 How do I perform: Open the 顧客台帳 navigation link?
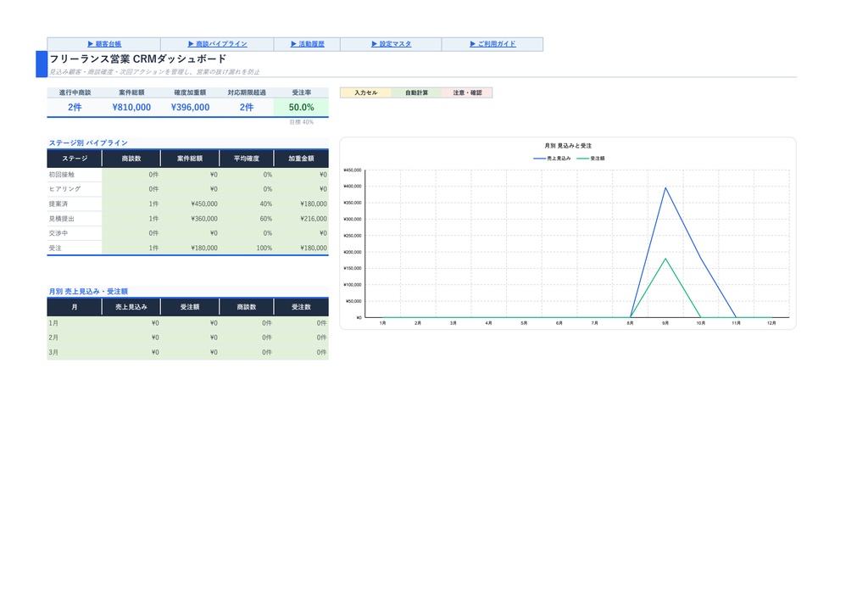pyautogui.click(x=104, y=44)
